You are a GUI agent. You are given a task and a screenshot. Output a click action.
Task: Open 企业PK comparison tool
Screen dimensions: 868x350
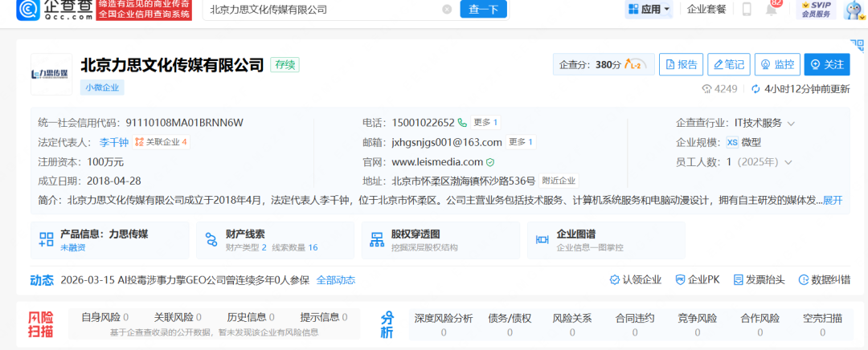click(x=697, y=279)
